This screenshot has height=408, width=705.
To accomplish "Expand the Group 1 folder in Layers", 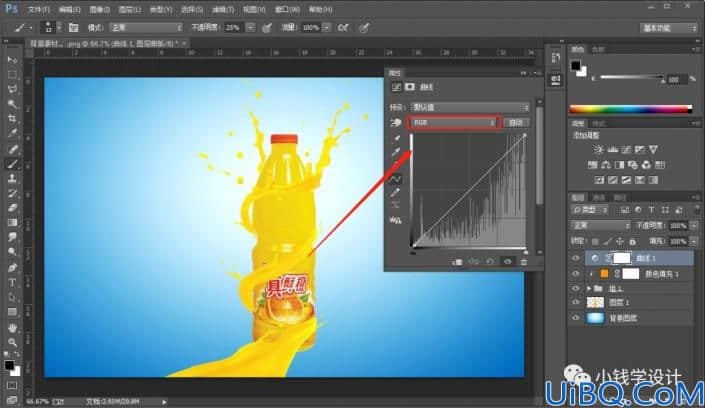I will 589,288.
